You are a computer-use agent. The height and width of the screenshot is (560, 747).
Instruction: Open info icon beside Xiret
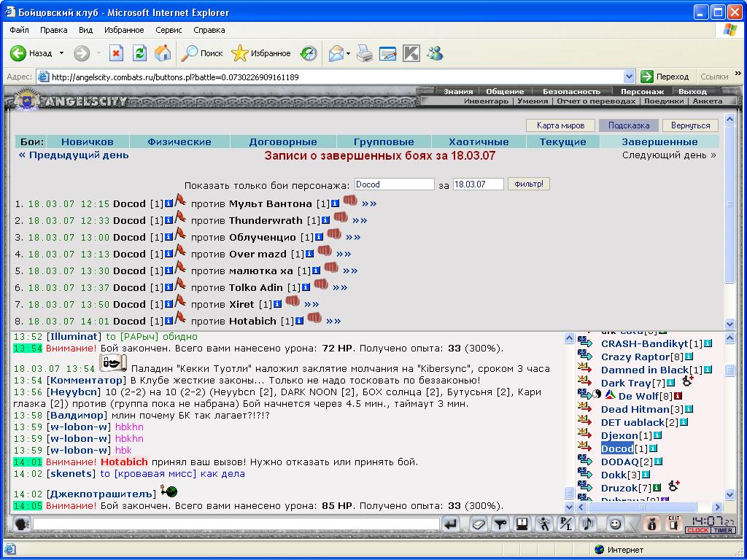277,304
